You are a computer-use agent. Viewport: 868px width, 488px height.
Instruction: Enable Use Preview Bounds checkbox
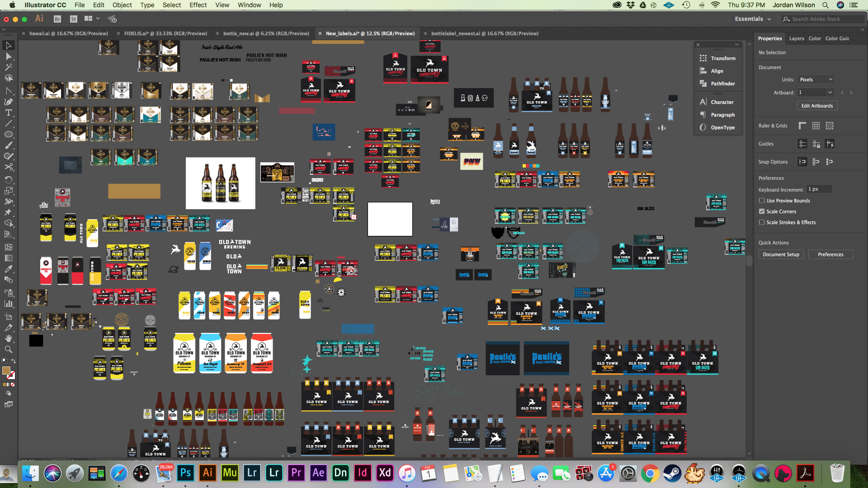click(762, 201)
